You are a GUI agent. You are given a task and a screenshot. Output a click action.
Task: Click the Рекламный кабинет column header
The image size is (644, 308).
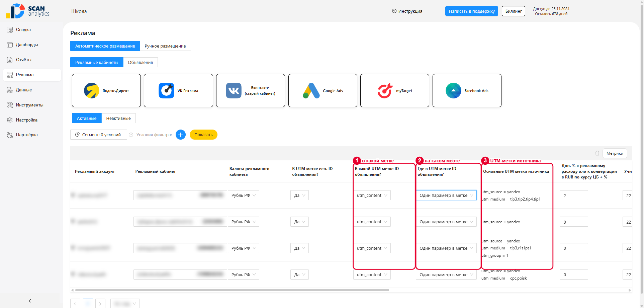click(x=156, y=171)
